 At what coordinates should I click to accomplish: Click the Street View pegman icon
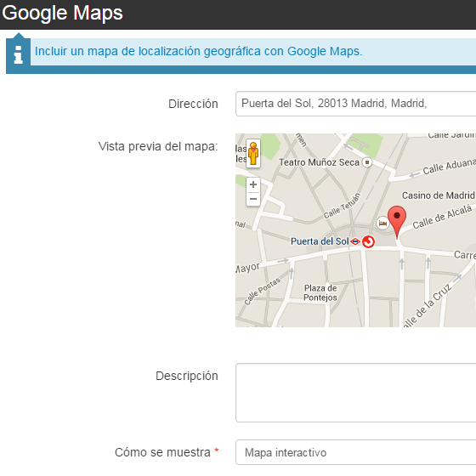pos(253,154)
